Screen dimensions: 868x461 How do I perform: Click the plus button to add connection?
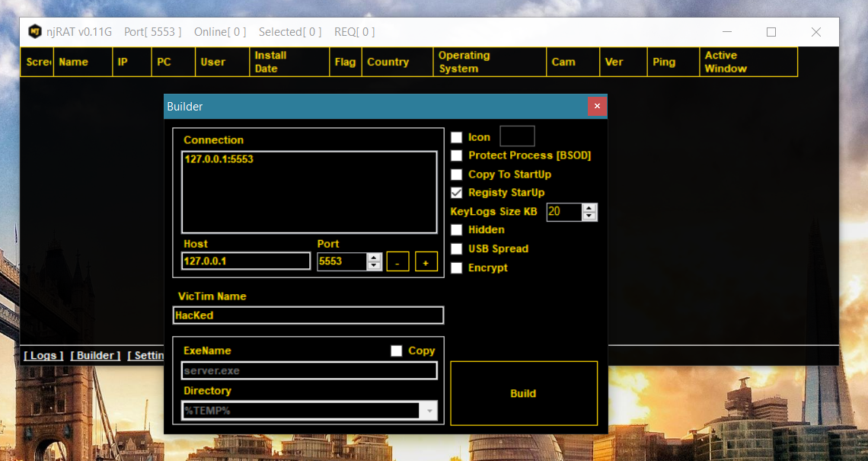tap(426, 261)
